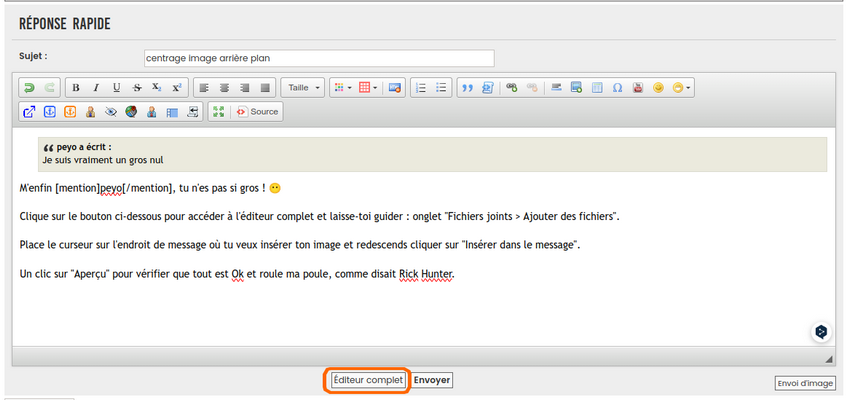Toggle underline formatting
Screen dimensions: 850x400
(116, 88)
